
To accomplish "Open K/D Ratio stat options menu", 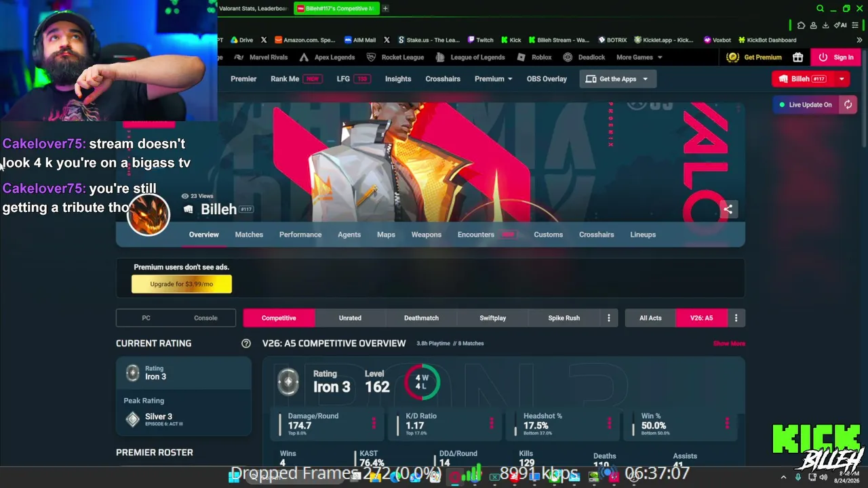I will (492, 424).
